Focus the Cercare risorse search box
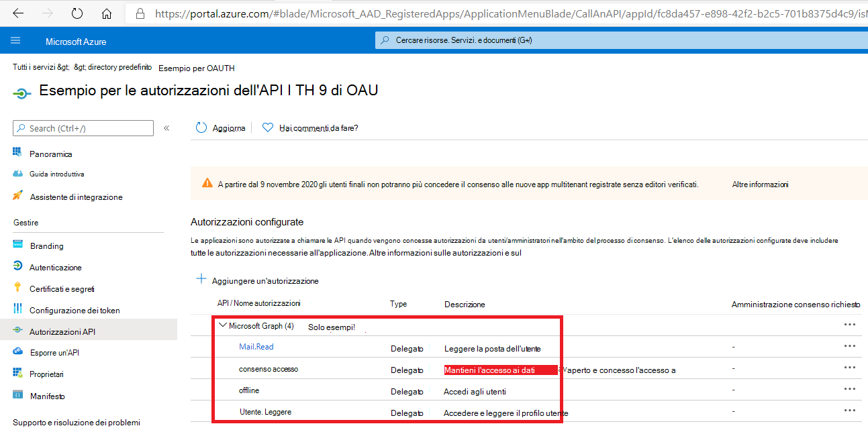Viewport: 868px width, 428px height. pyautogui.click(x=621, y=40)
